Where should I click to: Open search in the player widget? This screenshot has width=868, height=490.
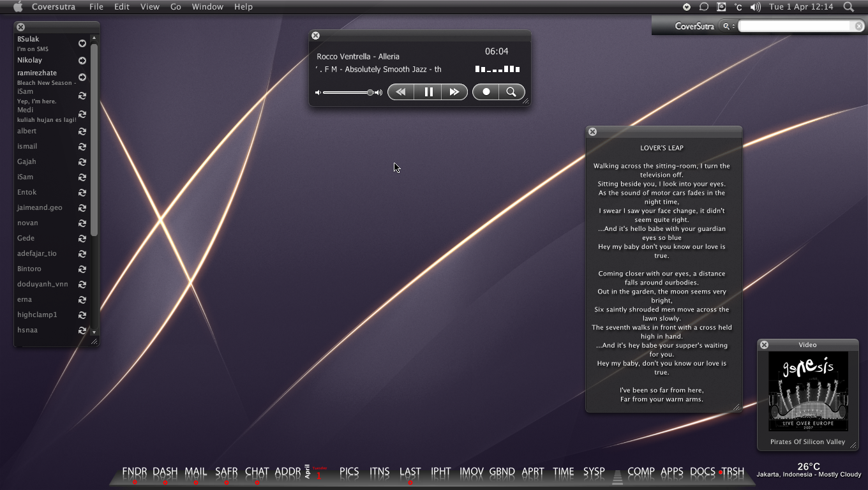[x=512, y=92]
